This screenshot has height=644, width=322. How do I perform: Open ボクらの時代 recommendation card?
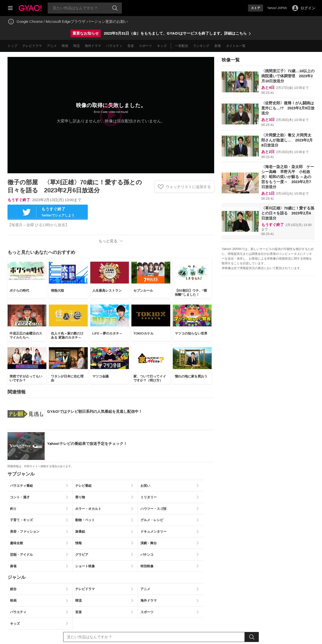pos(27,278)
